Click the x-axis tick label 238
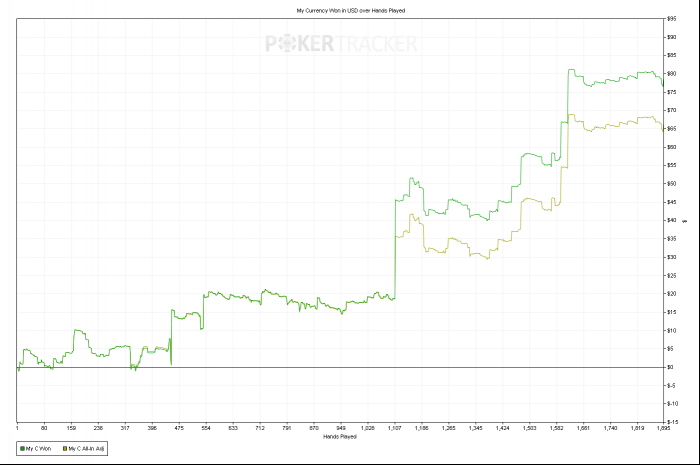Image resolution: width=700 pixels, height=465 pixels. coord(98,428)
